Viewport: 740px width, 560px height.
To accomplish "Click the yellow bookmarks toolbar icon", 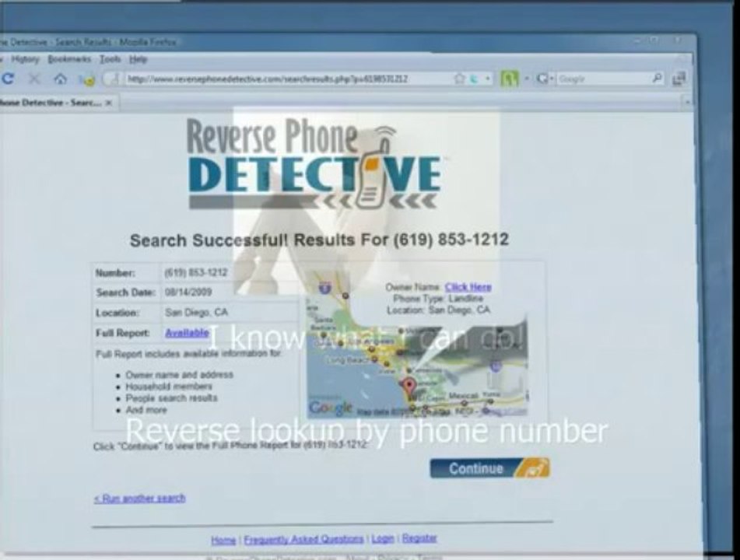I will click(87, 80).
